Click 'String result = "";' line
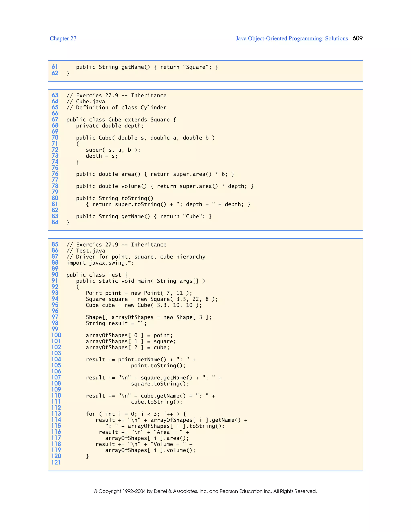411x532 pixels. [x=116, y=323]
